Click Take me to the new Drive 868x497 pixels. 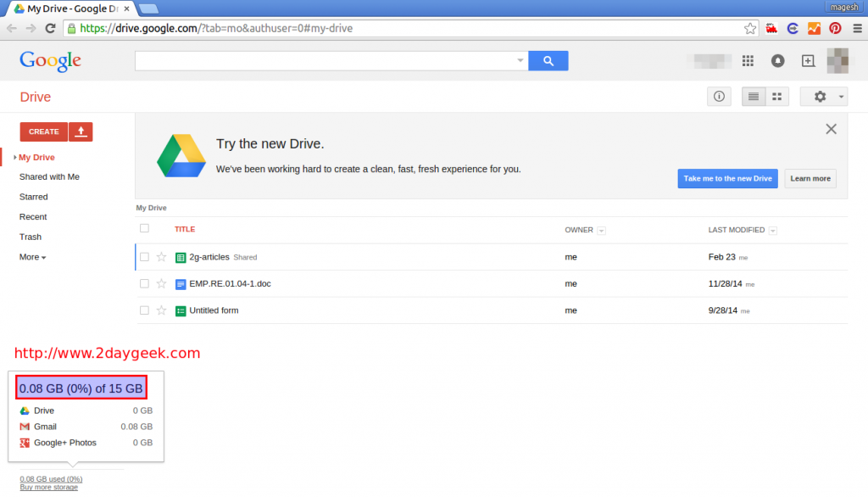728,179
